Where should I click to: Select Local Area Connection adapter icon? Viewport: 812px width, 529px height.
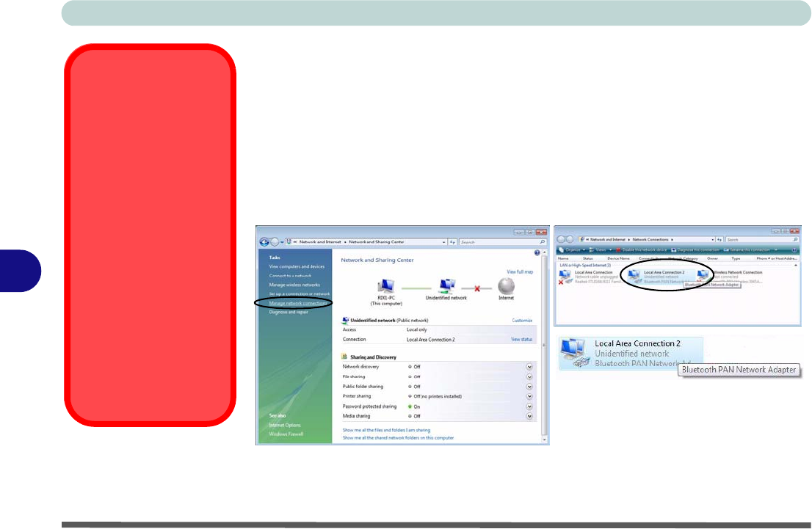(565, 277)
